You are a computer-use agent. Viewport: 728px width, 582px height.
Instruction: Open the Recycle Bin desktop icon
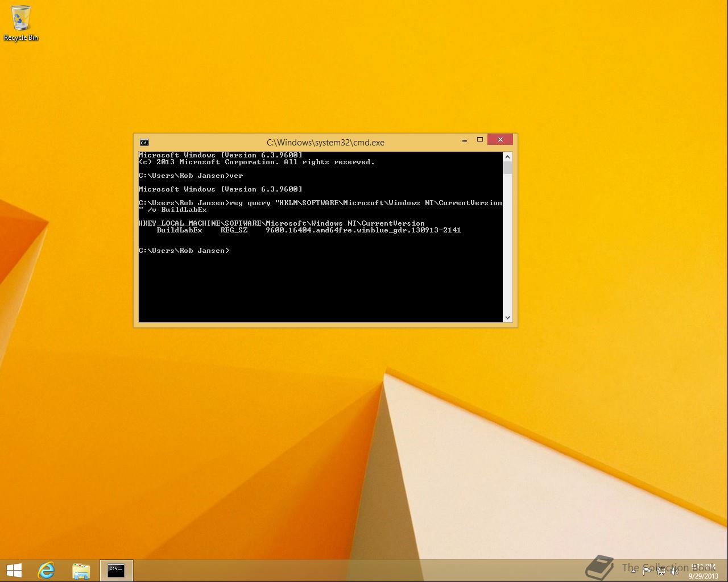[x=21, y=23]
